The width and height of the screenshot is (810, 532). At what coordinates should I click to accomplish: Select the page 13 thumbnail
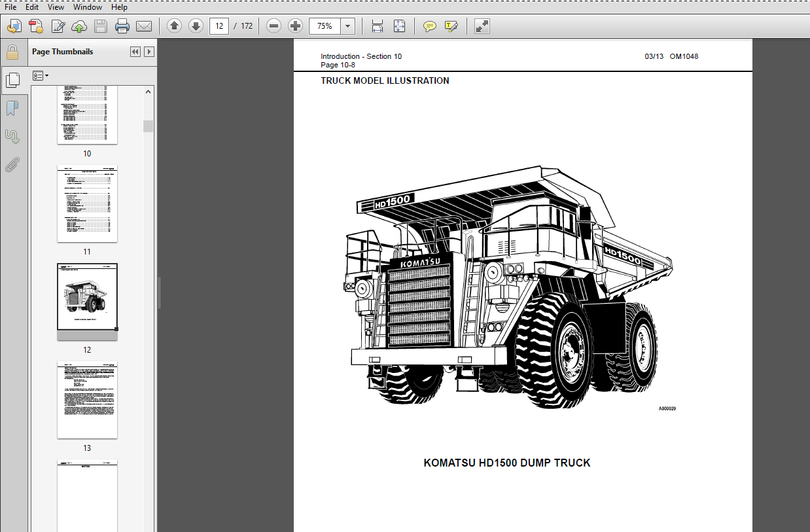coord(87,400)
